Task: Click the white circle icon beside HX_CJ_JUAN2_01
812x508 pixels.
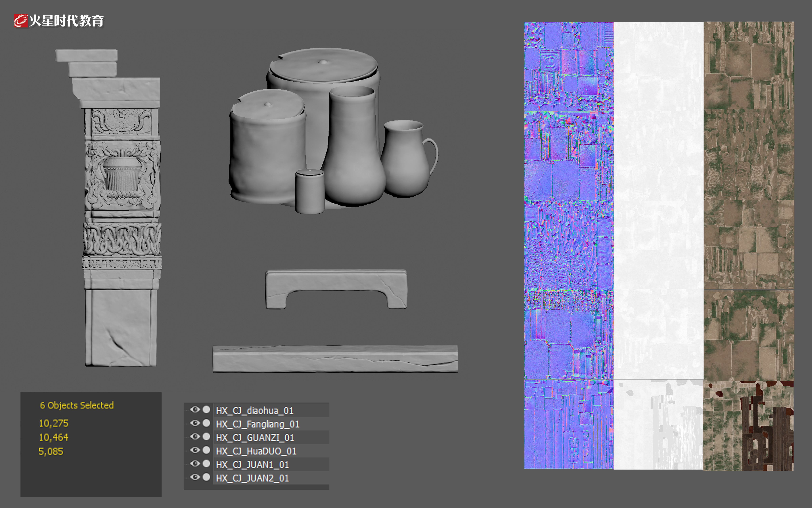Action: (206, 477)
